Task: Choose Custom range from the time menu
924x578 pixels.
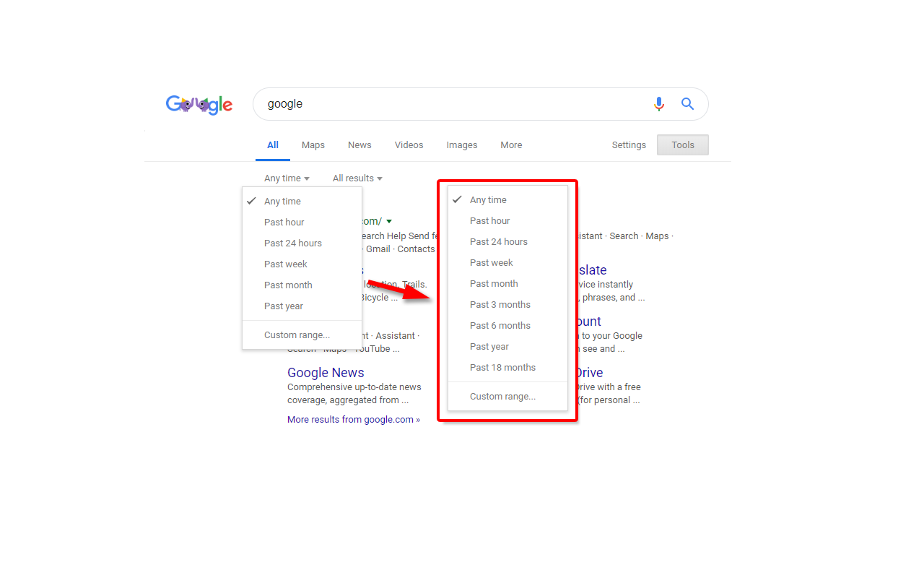Action: point(502,396)
